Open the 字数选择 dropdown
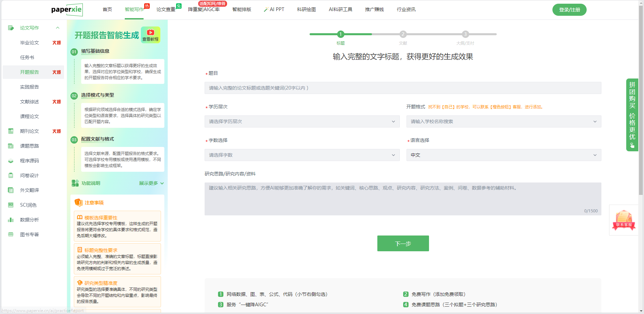Image resolution: width=644 pixels, height=314 pixels. tap(302, 155)
